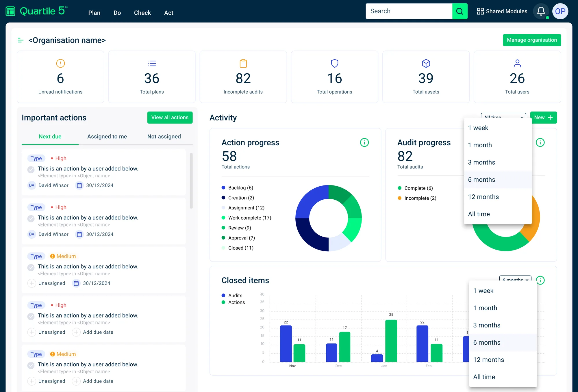
Task: Open Shared Modules link
Action: (502, 11)
